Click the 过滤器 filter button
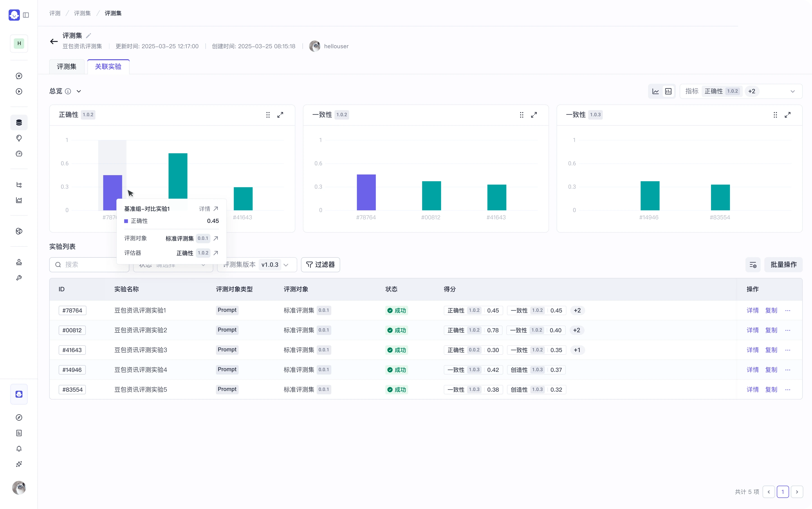 coord(320,265)
